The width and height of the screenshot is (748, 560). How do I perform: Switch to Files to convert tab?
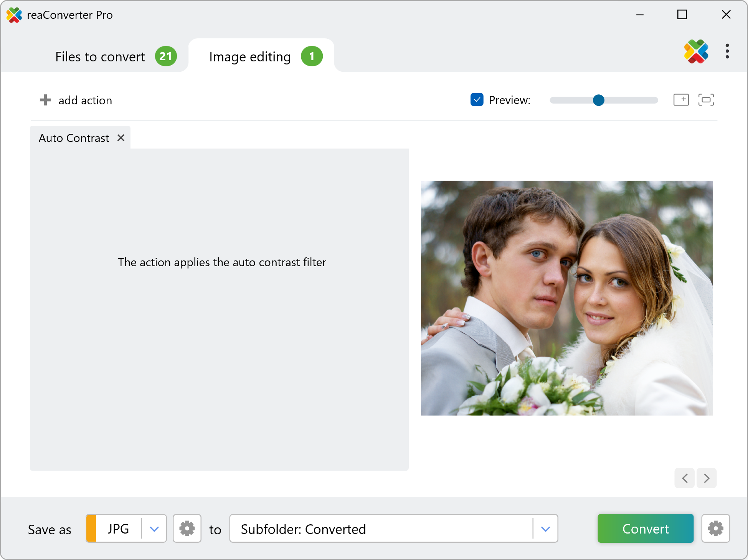pos(100,57)
